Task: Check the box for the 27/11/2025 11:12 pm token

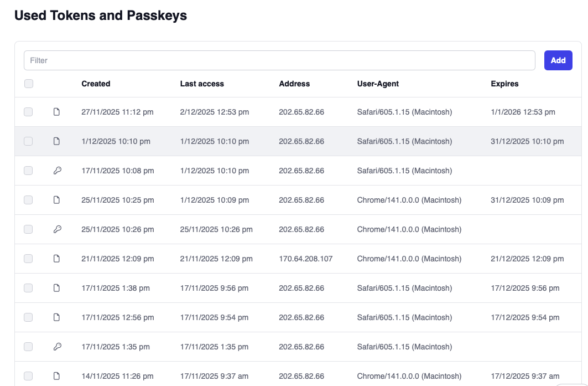Action: point(28,112)
